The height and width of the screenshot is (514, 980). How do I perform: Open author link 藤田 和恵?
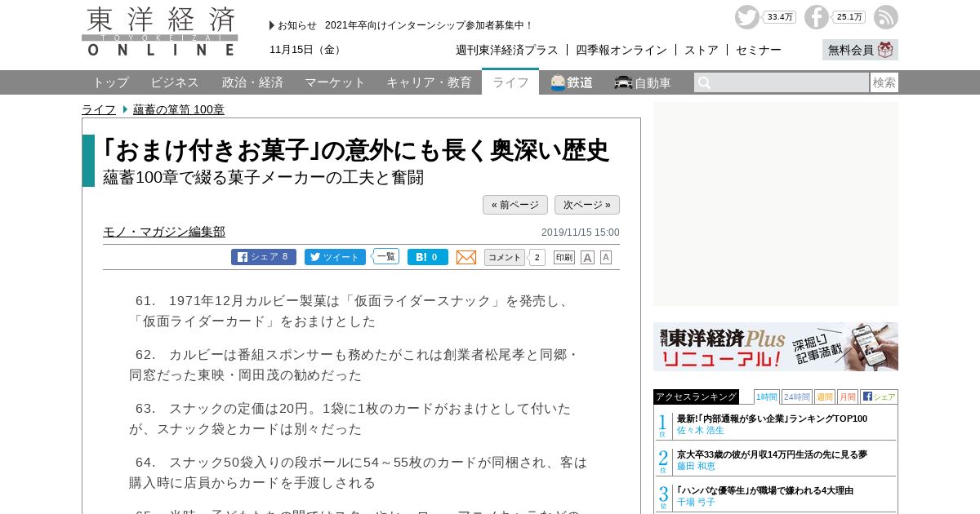(x=696, y=466)
